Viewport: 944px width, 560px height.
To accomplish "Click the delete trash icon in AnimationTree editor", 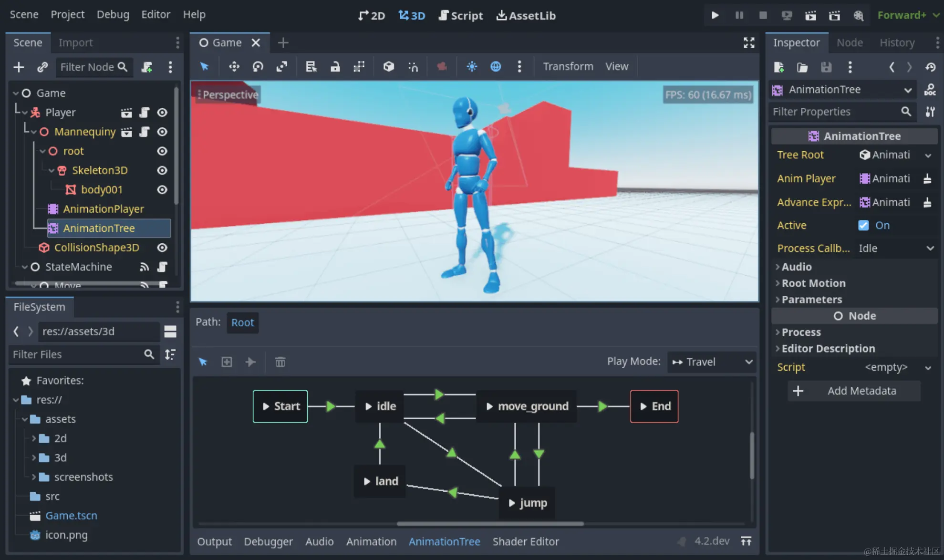I will tap(280, 362).
